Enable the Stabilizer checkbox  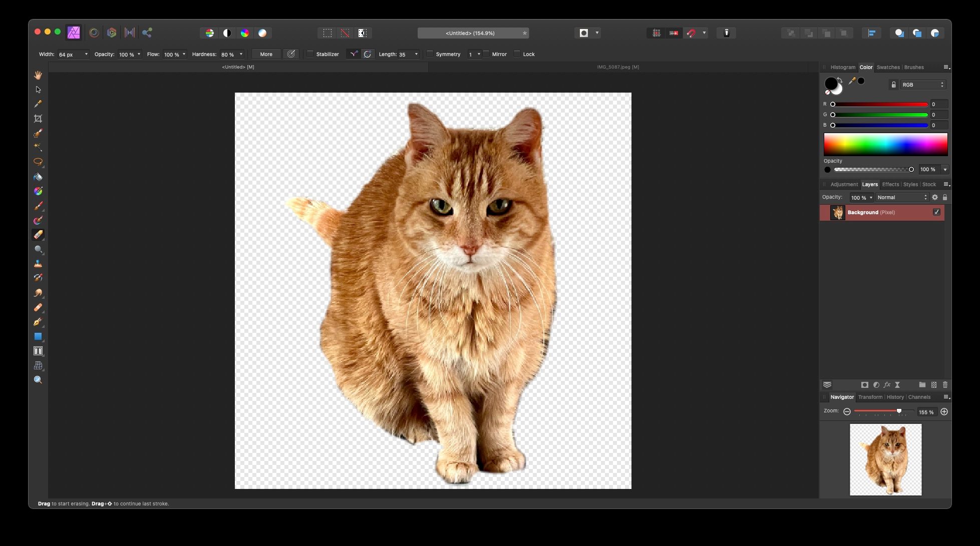tap(310, 54)
